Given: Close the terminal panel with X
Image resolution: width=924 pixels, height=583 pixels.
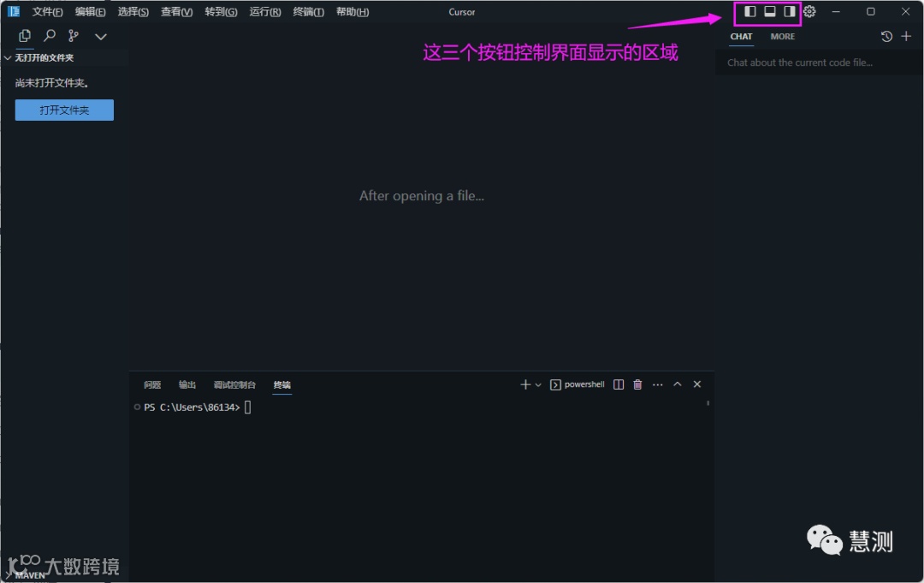Looking at the screenshot, I should coord(697,384).
